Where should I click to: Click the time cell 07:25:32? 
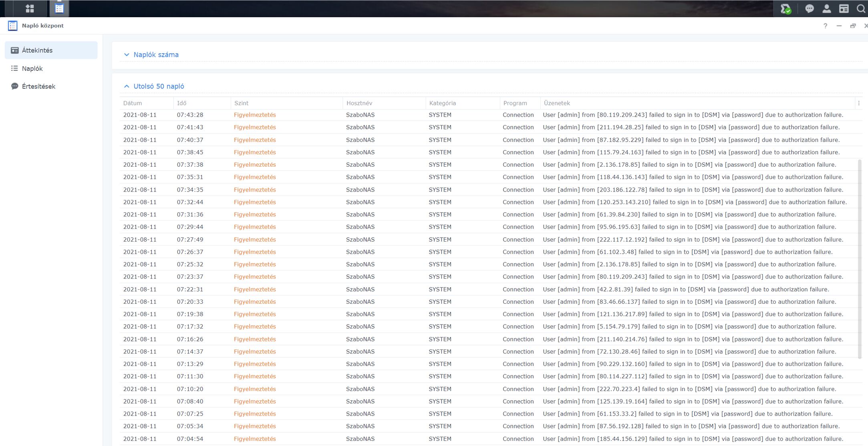[190, 264]
